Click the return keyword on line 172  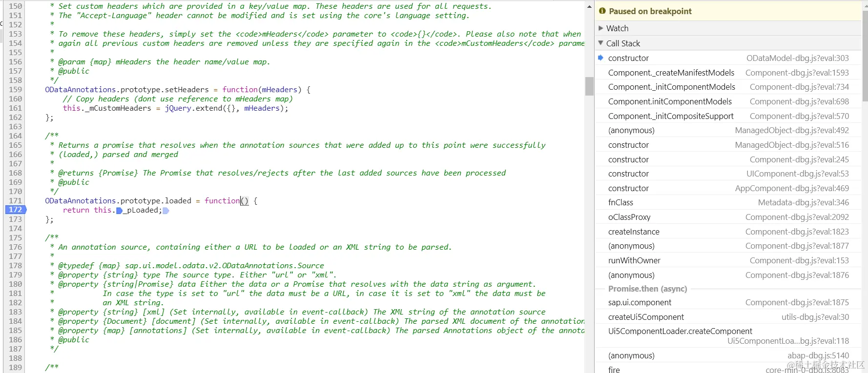[x=76, y=210]
